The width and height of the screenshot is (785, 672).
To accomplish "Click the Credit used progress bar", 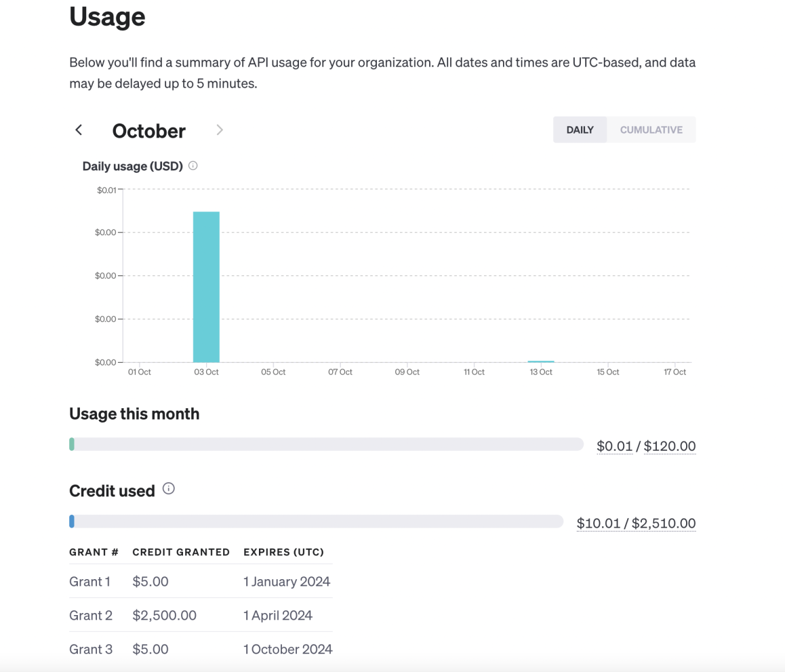I will [316, 521].
